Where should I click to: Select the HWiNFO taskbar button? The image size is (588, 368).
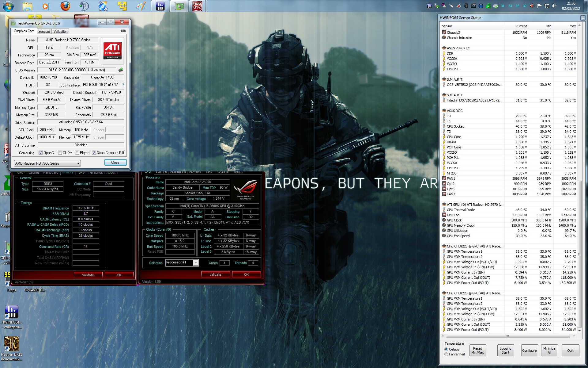pyautogui.click(x=160, y=6)
